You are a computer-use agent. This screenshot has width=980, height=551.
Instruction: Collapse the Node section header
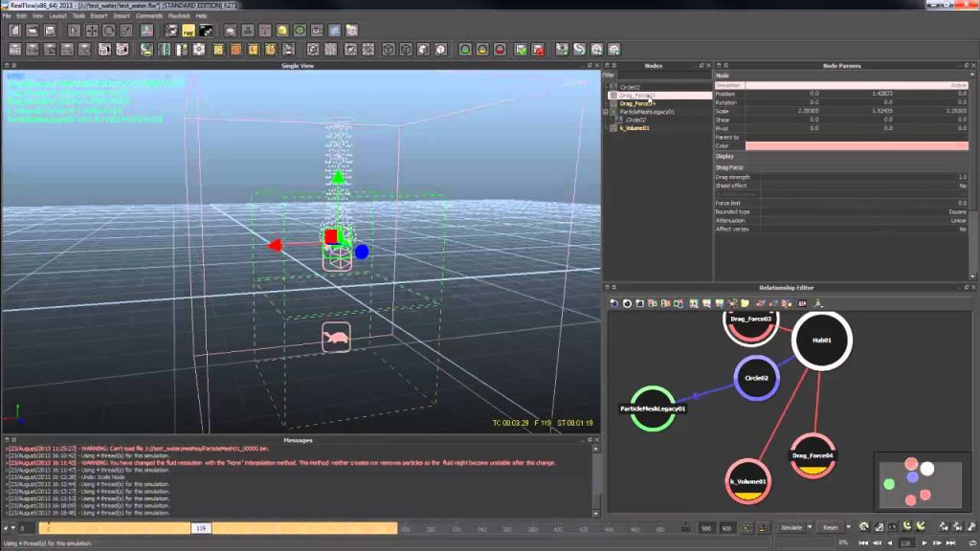(841, 75)
